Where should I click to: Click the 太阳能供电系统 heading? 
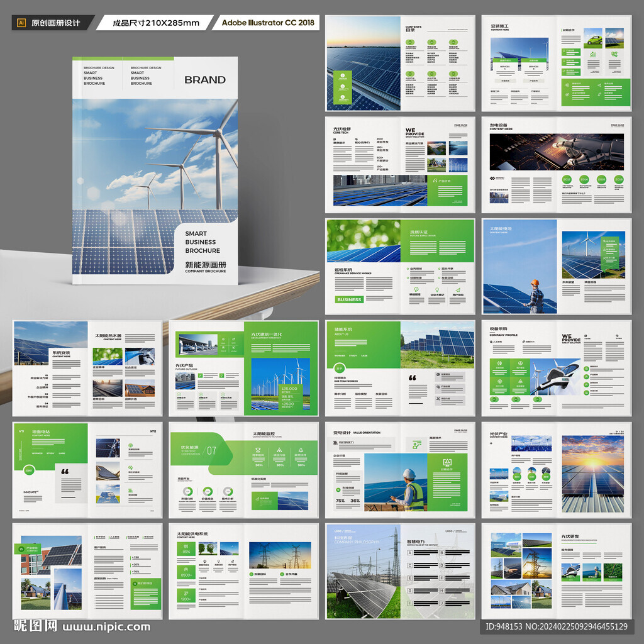tap(192, 534)
